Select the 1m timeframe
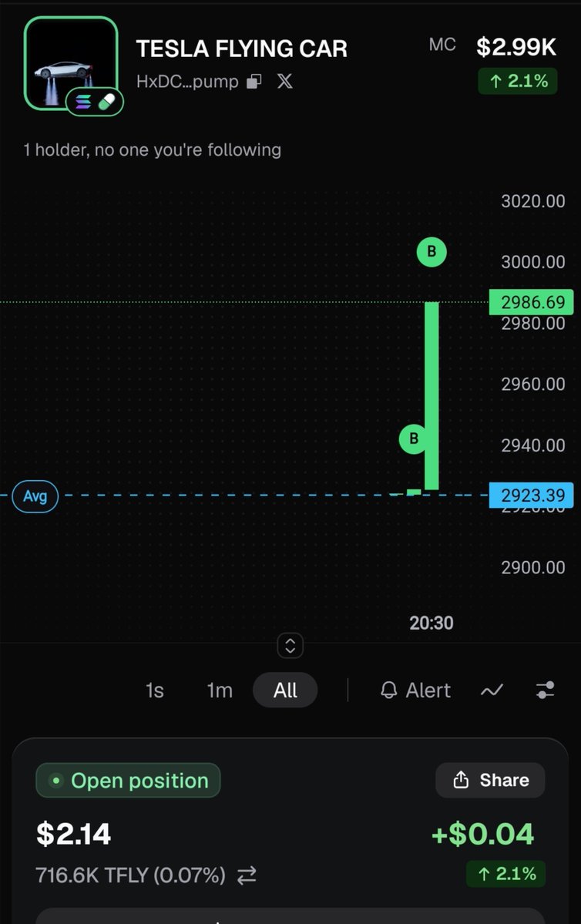 (220, 690)
